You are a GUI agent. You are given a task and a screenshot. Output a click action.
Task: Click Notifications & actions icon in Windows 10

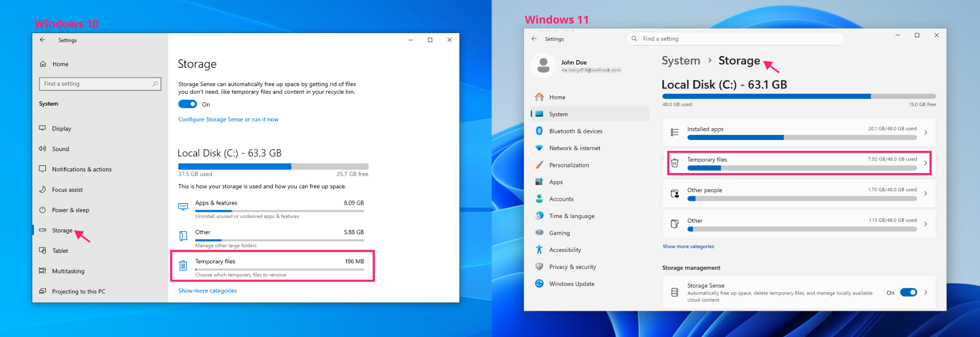43,169
